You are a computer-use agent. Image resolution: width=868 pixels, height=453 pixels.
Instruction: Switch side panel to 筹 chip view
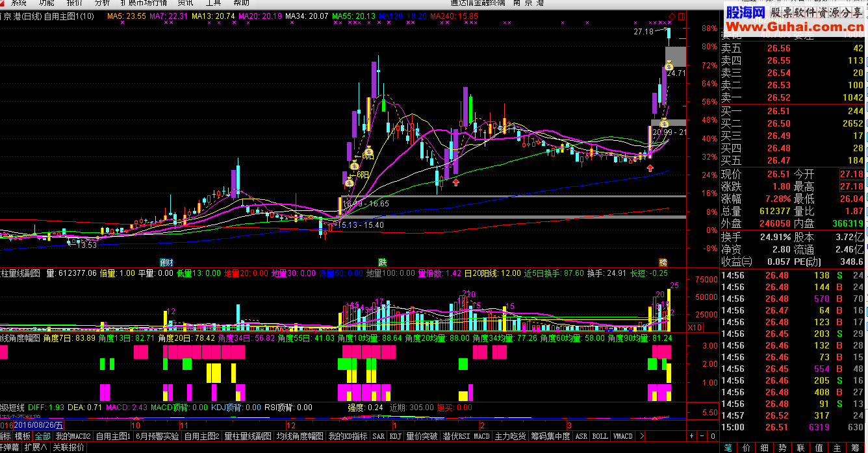click(x=856, y=447)
